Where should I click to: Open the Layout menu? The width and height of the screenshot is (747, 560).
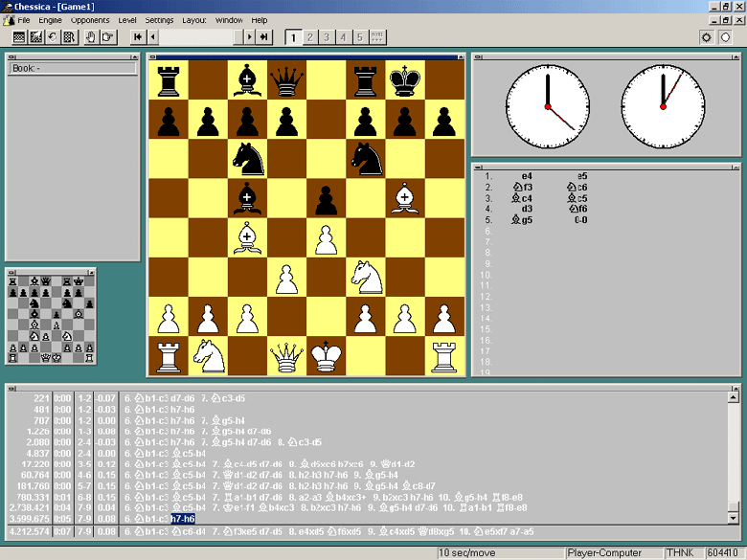(193, 20)
